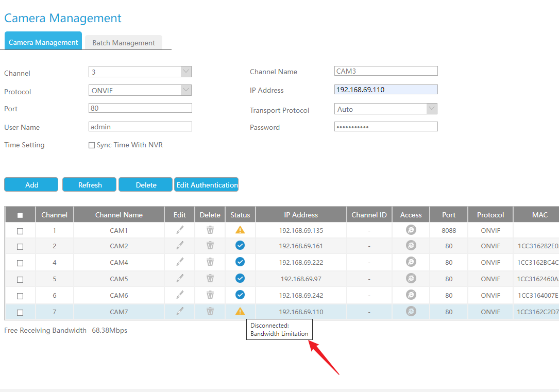Open the Channel dropdown
This screenshot has width=559, height=392.
(140, 72)
